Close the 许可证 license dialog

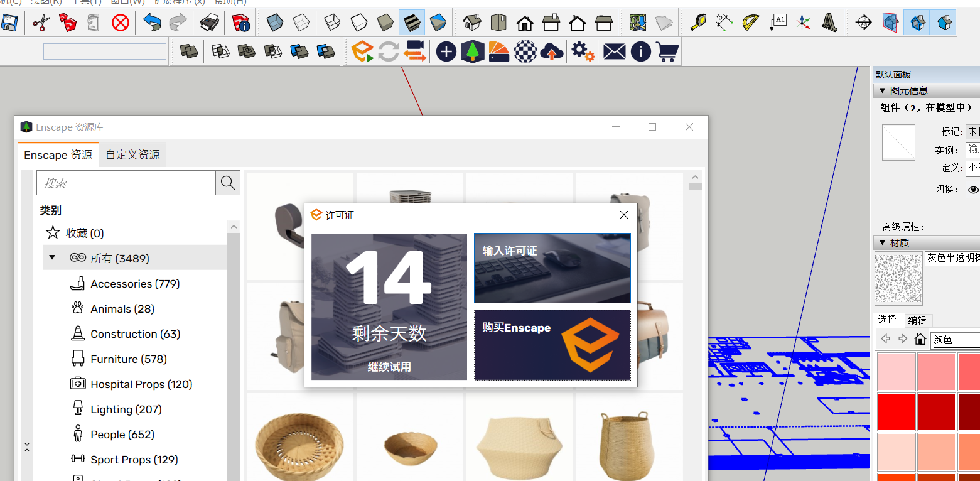click(624, 215)
